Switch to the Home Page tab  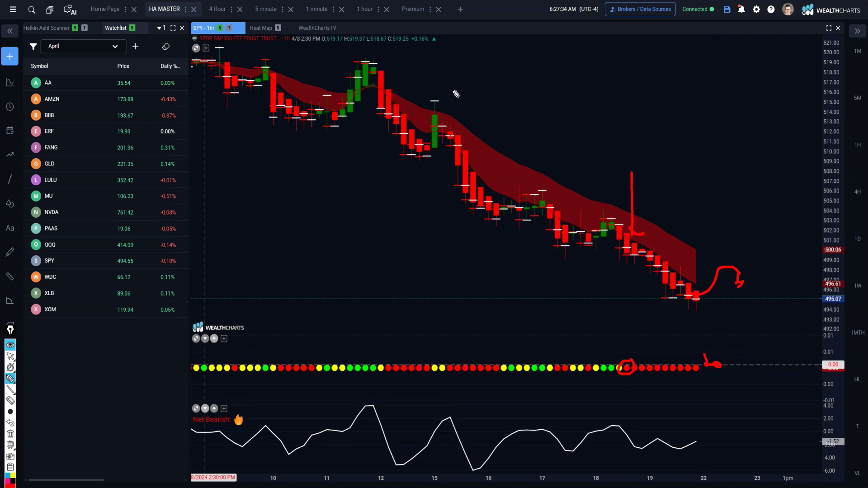point(105,9)
